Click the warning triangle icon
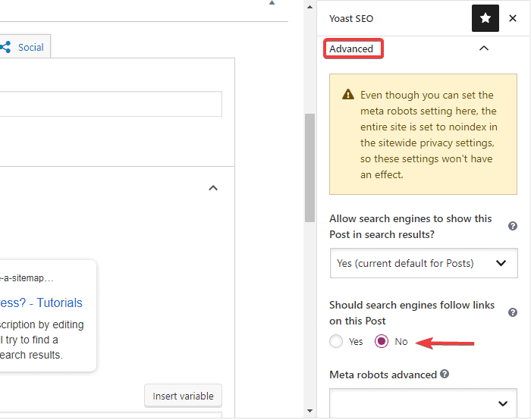This screenshot has width=531, height=420. tap(348, 96)
